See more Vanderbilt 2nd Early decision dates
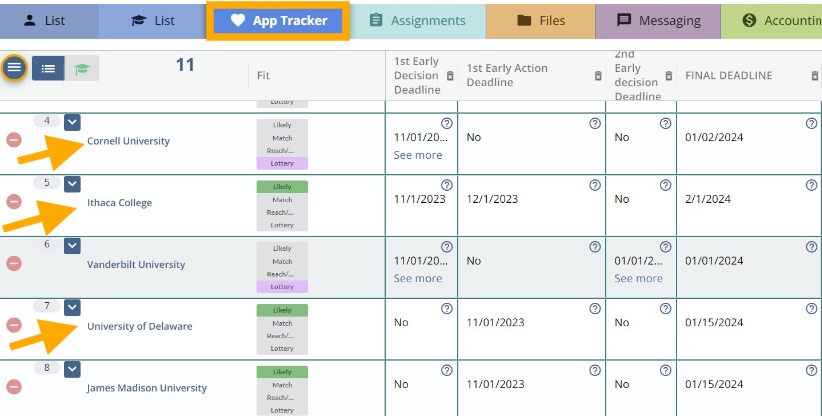822x416 pixels. point(639,278)
